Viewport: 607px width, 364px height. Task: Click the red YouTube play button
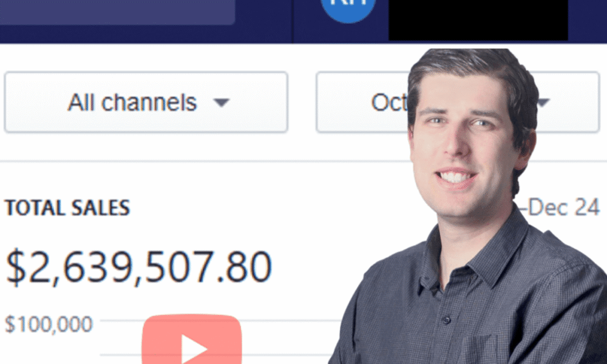pos(192,339)
